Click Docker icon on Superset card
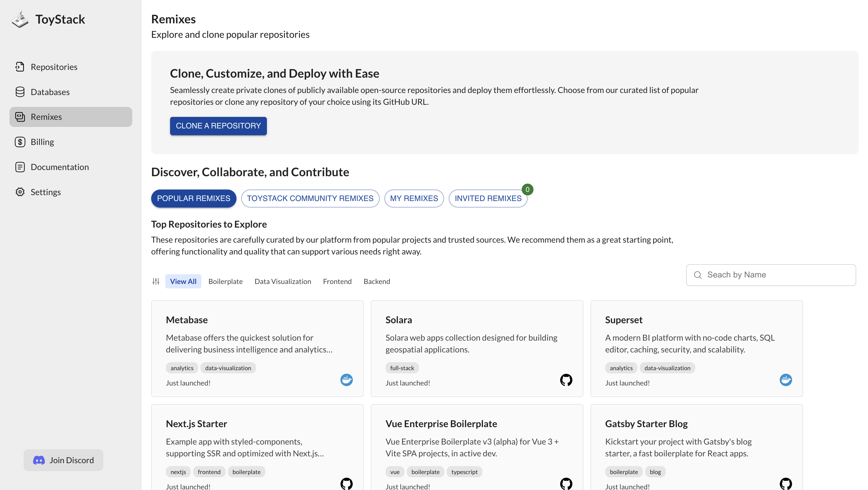Image resolution: width=868 pixels, height=490 pixels. coord(786,380)
